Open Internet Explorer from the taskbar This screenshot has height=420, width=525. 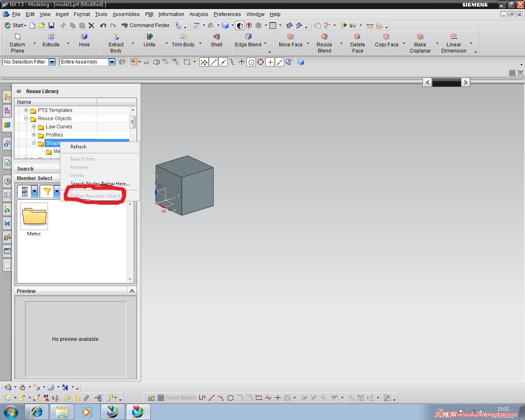point(37,412)
